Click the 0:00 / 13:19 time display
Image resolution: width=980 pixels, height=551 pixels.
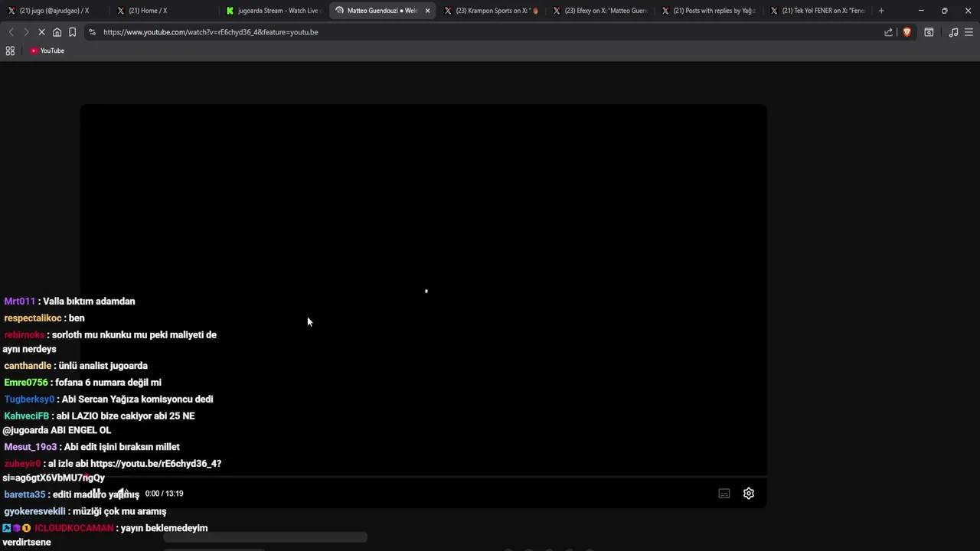pyautogui.click(x=164, y=494)
